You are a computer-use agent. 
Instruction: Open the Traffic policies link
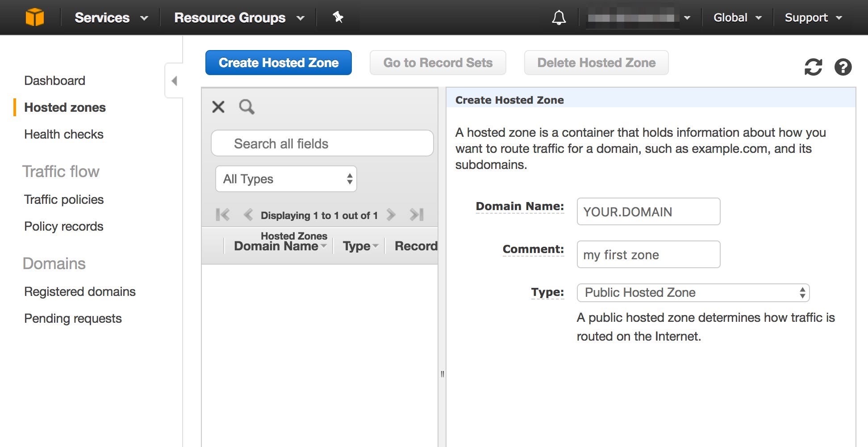pyautogui.click(x=64, y=200)
